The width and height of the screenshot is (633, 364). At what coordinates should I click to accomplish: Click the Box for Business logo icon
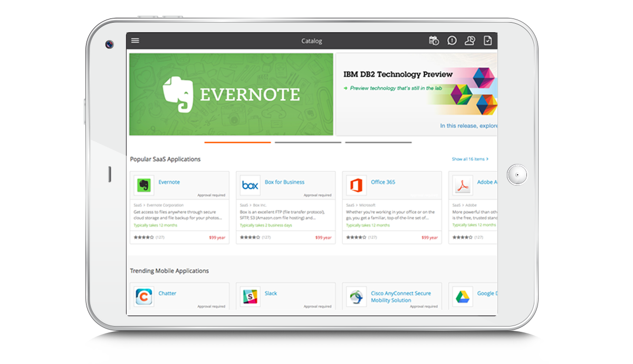point(250,185)
